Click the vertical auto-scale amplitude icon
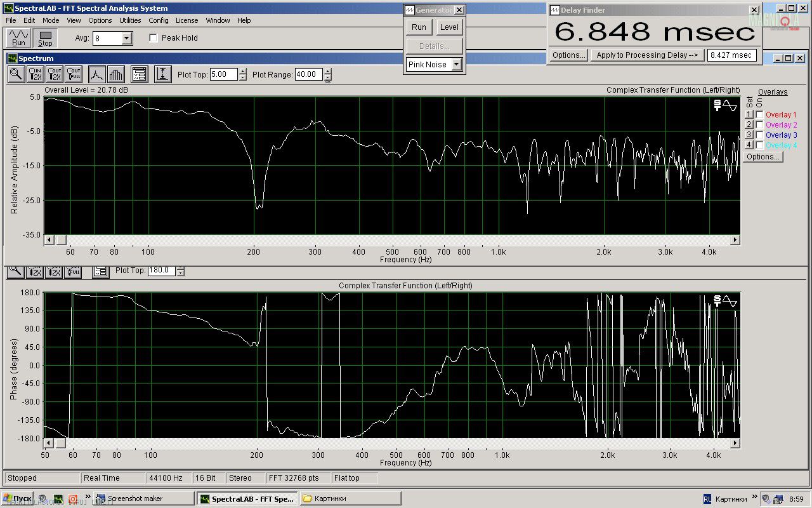The image size is (812, 508). click(163, 74)
